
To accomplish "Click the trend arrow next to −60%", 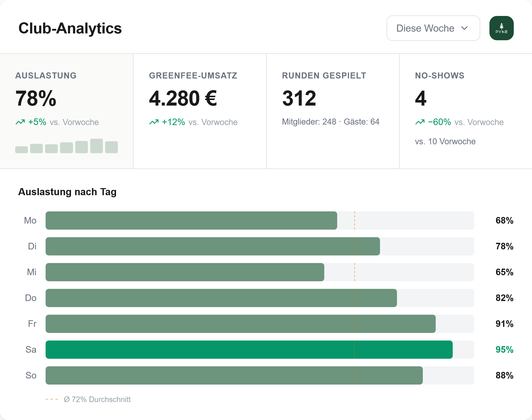I will [x=420, y=122].
